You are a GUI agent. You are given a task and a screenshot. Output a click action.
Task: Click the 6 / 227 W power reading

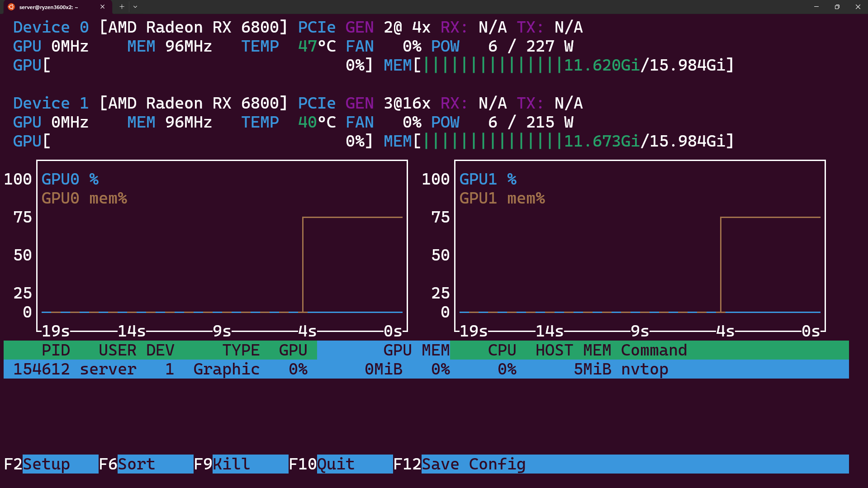pos(531,46)
